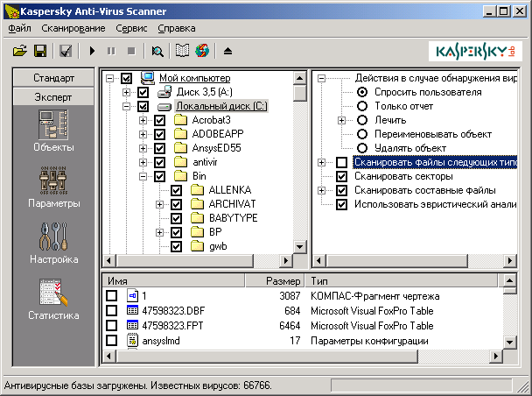Viewport: 532px width, 396px height.
Task: Click the open folder toolbar icon
Action: click(20, 52)
